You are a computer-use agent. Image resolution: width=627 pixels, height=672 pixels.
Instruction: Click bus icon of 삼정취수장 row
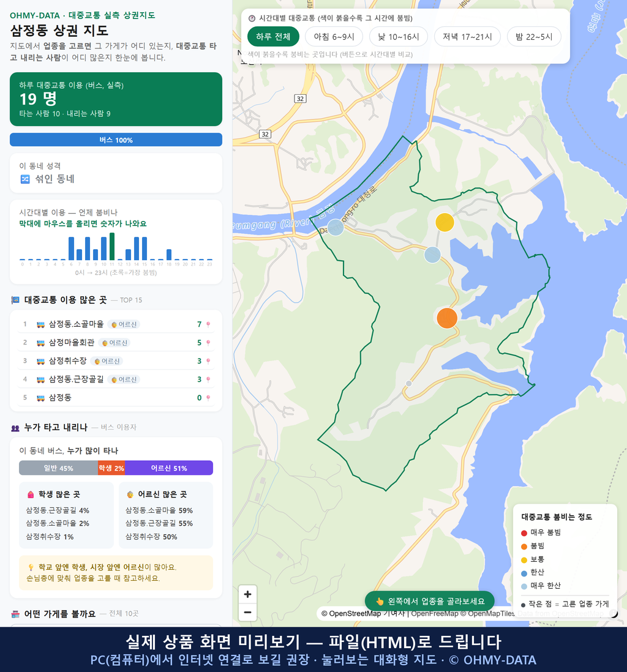[x=41, y=361]
